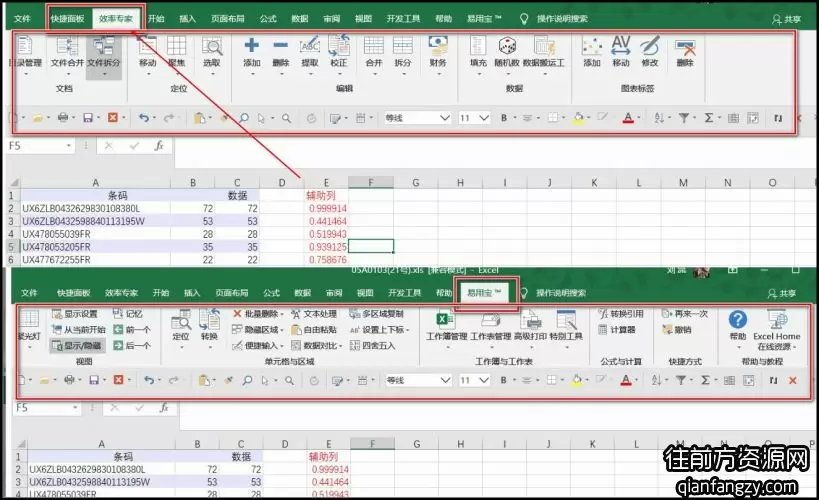Click yellow fill color bucket in upper toolbar

click(x=578, y=118)
